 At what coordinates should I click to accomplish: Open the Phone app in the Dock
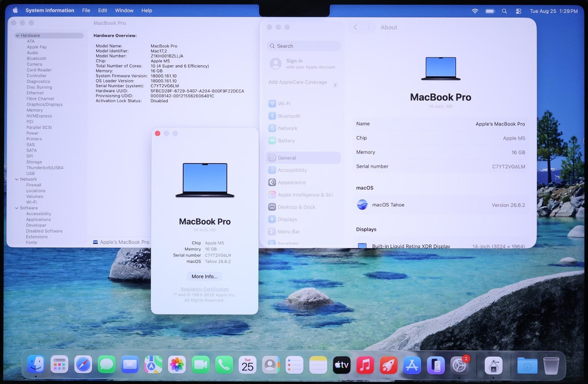224,365
